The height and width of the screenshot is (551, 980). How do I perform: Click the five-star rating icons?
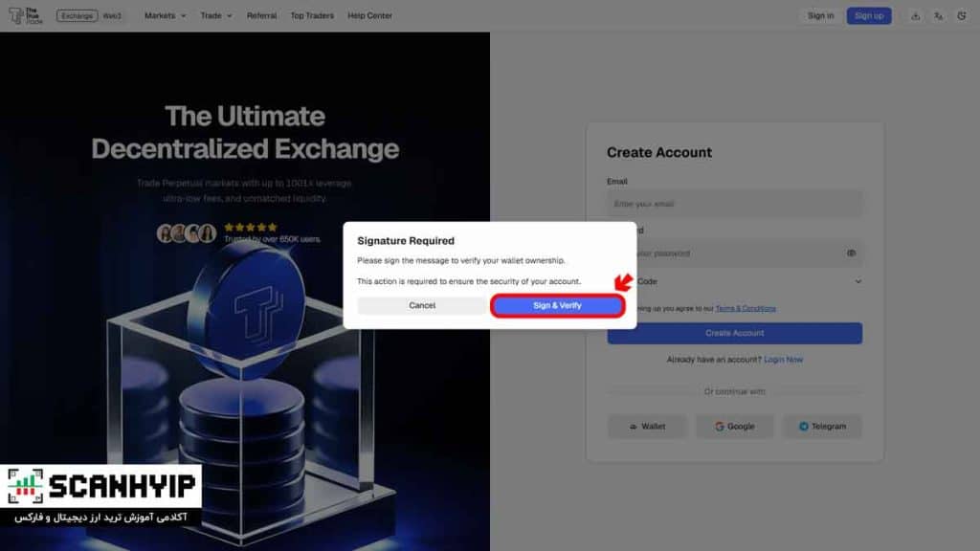[250, 228]
